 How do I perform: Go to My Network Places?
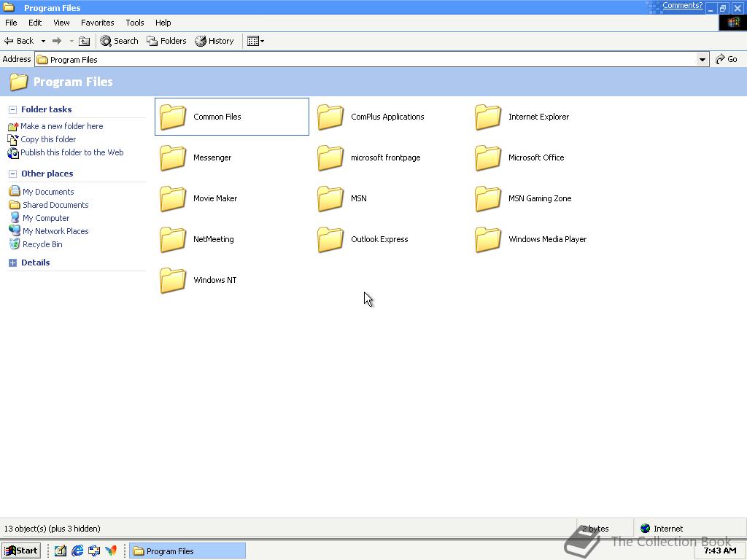tap(55, 231)
